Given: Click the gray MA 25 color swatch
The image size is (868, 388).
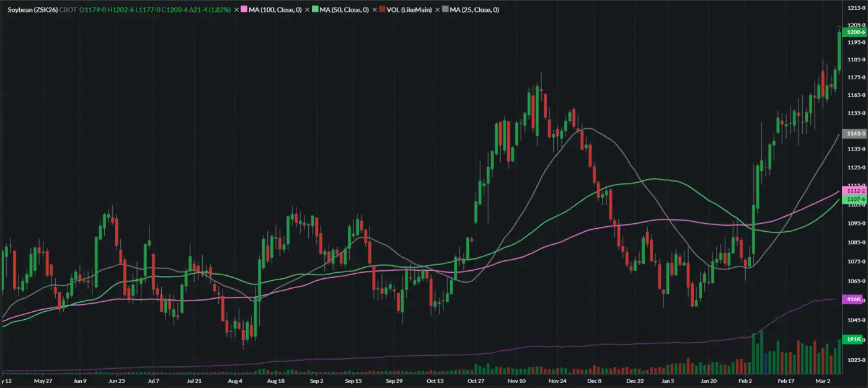Looking at the screenshot, I should pos(445,10).
